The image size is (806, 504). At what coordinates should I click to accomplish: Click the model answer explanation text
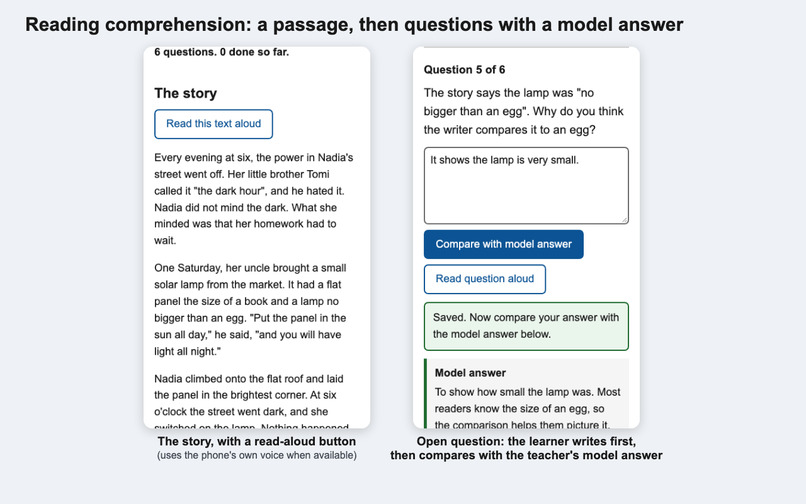coord(527,408)
